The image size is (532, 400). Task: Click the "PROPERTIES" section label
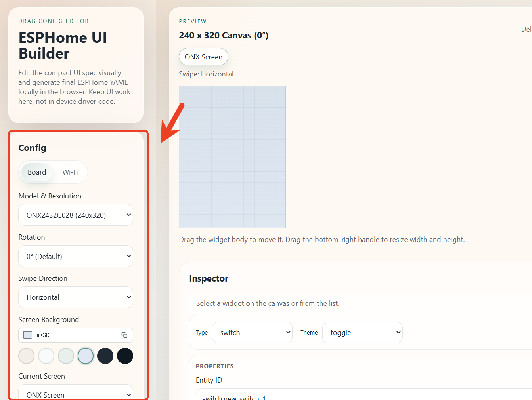(215, 366)
